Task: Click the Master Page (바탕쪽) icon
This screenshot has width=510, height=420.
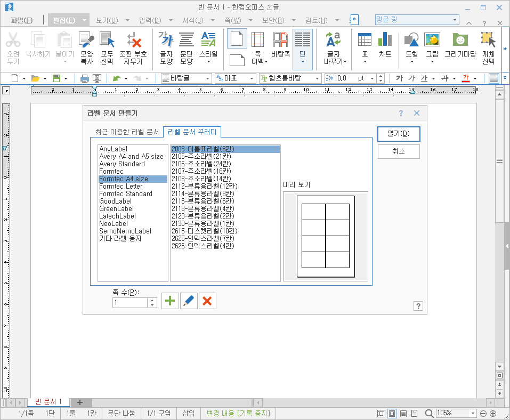Action: pyautogui.click(x=280, y=39)
